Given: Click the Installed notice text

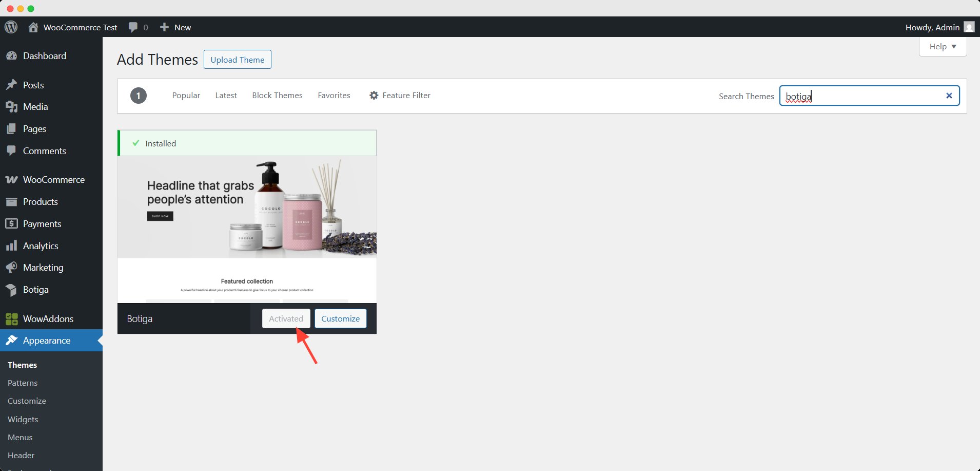Looking at the screenshot, I should pos(161,144).
